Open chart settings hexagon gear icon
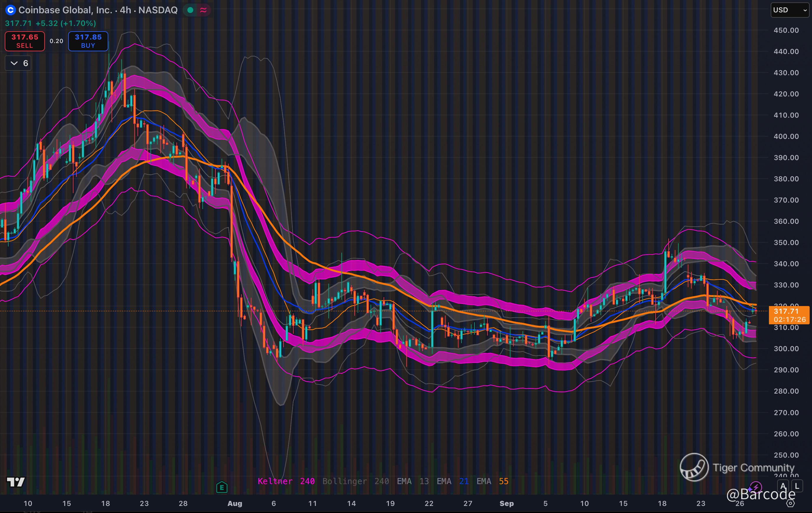The width and height of the screenshot is (812, 513). (x=790, y=503)
